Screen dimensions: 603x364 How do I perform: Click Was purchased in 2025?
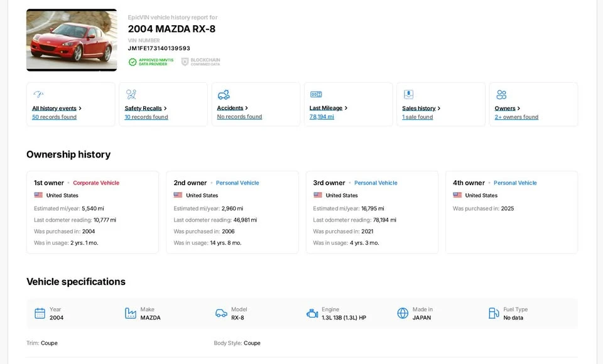point(483,208)
